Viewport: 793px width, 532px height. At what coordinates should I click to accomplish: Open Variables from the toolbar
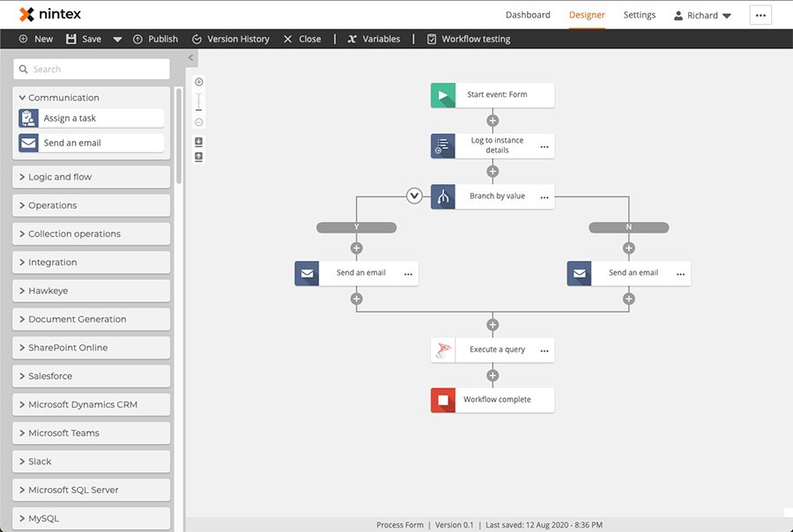(x=374, y=39)
